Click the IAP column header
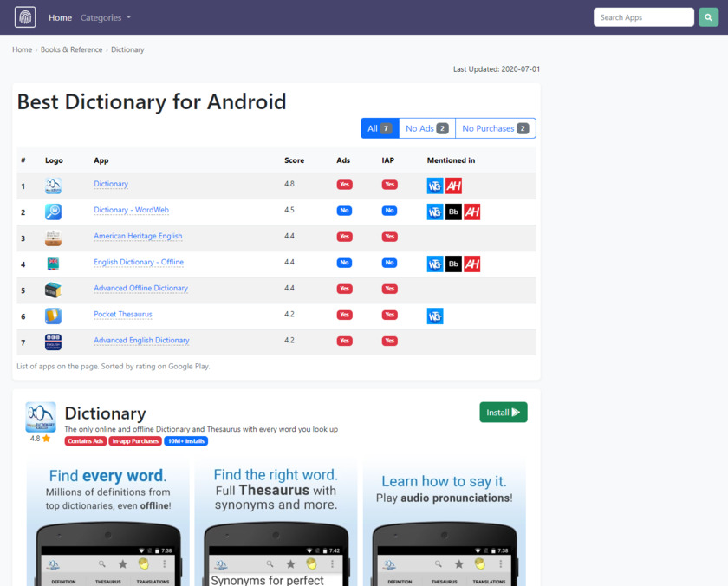 click(387, 160)
